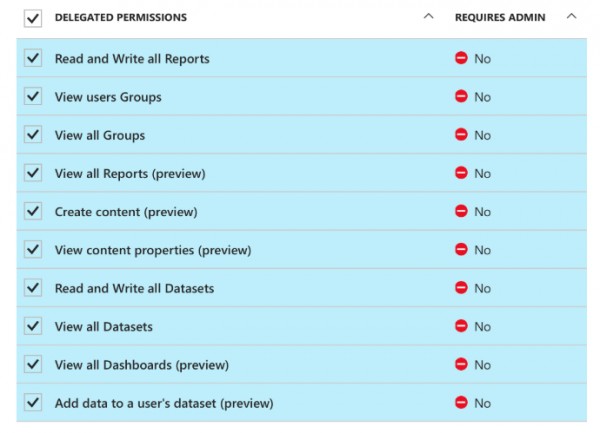Image resolution: width=600 pixels, height=433 pixels.
Task: Click red icon beside Read and Write all Reports
Action: coord(461,58)
